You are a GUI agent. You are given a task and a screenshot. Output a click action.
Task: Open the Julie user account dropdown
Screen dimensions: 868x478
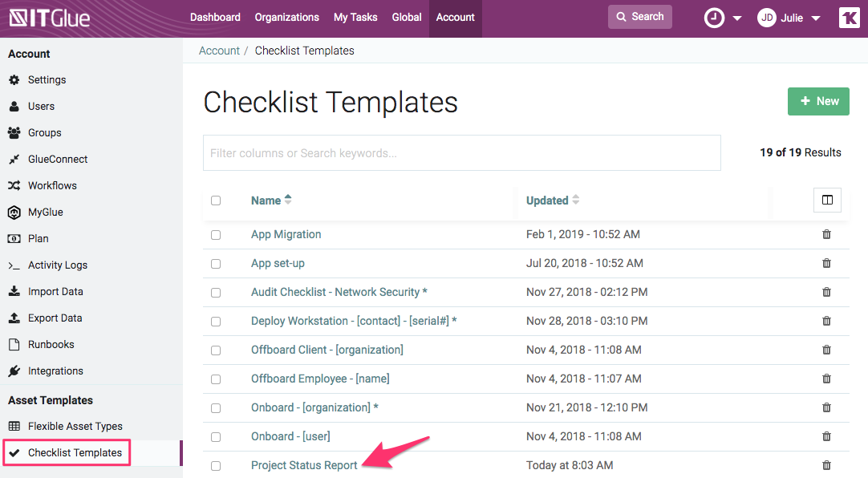pos(789,18)
